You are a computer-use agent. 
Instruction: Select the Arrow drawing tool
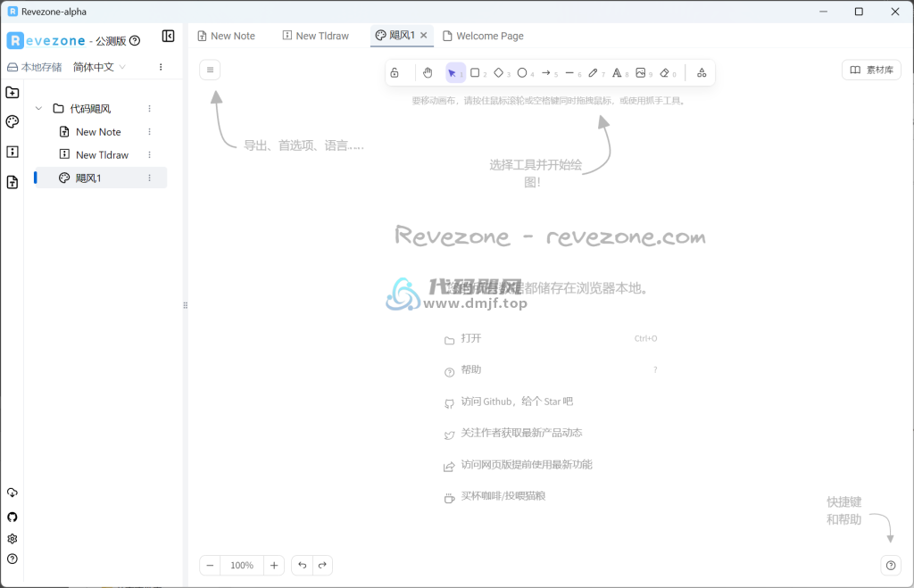tap(549, 73)
